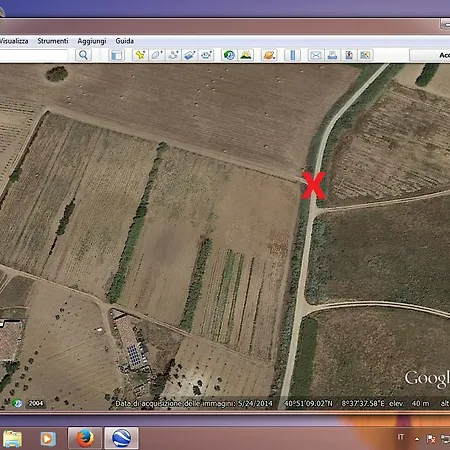Toggle historical imagery clock icon
Image resolution: width=450 pixels, height=450 pixels.
tap(229, 55)
